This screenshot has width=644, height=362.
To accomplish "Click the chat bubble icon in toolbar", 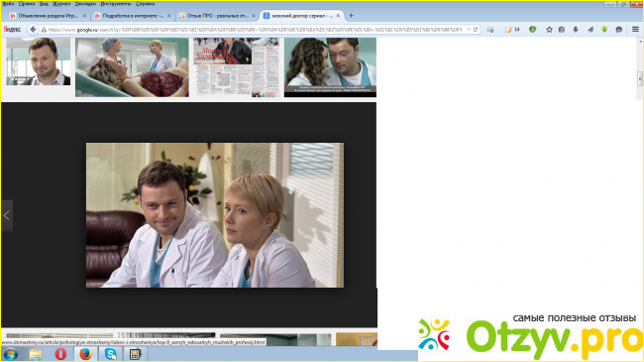I will (x=619, y=30).
